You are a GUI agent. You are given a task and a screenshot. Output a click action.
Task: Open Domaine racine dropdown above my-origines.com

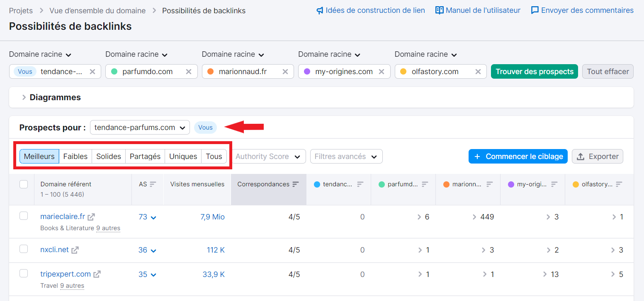pos(329,54)
